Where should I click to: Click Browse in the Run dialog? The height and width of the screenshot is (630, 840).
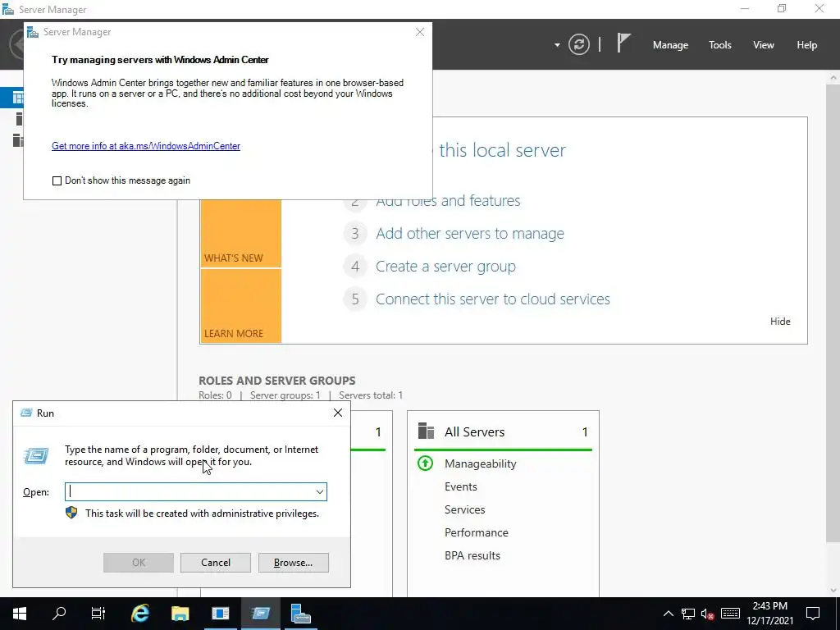[293, 563]
